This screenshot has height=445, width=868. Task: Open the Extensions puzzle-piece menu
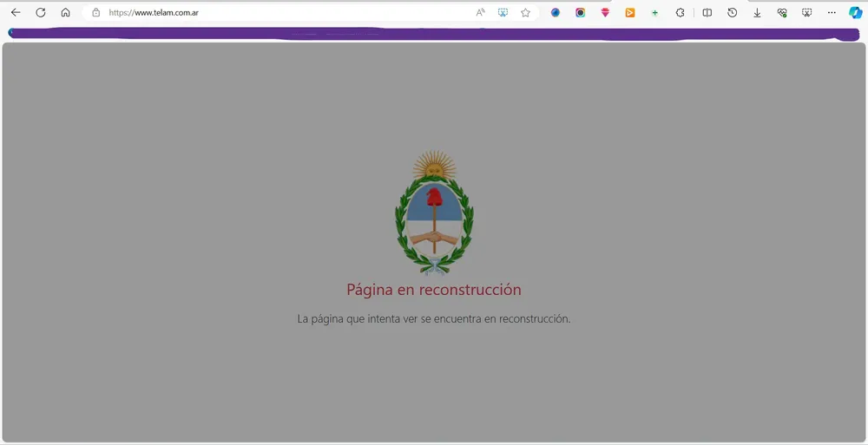[x=681, y=13]
